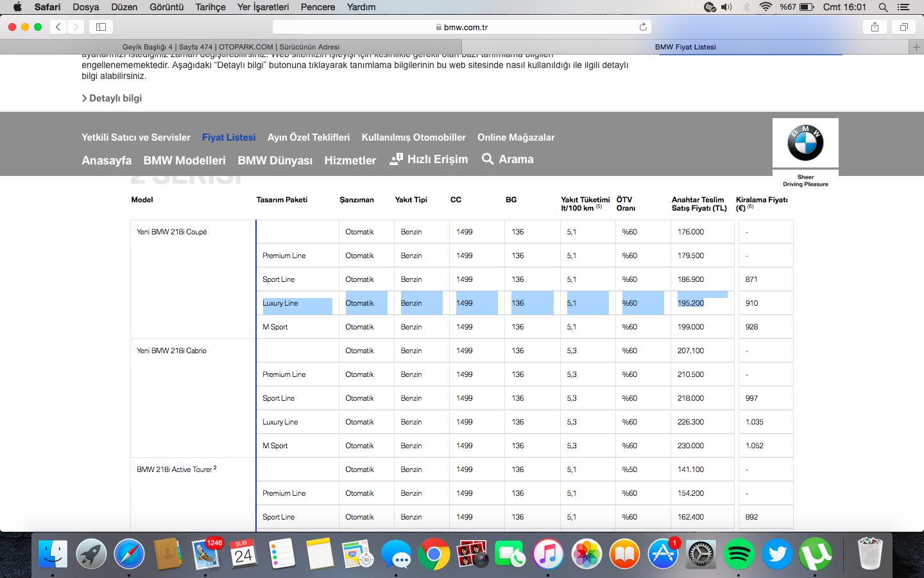Open the Apple menu
The image size is (924, 578).
[x=17, y=7]
